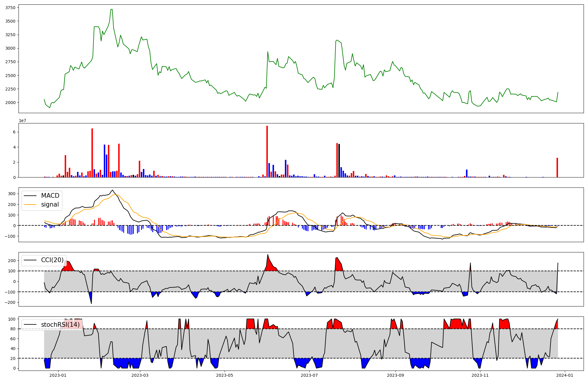Click the 2000 price axis tick label
Viewport: 588px width, 382px height.
pyautogui.click(x=11, y=103)
